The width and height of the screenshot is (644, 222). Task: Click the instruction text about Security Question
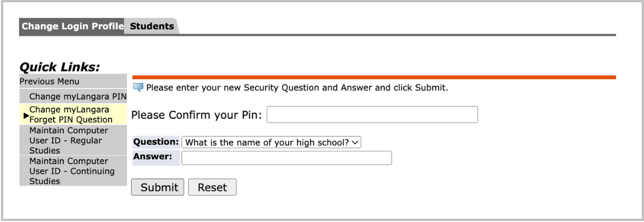click(x=297, y=88)
